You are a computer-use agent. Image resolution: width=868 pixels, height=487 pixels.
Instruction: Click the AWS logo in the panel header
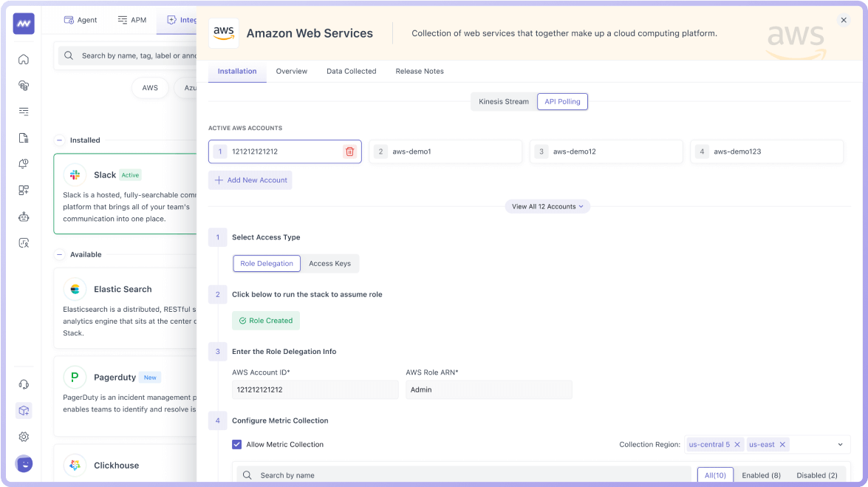(x=224, y=33)
